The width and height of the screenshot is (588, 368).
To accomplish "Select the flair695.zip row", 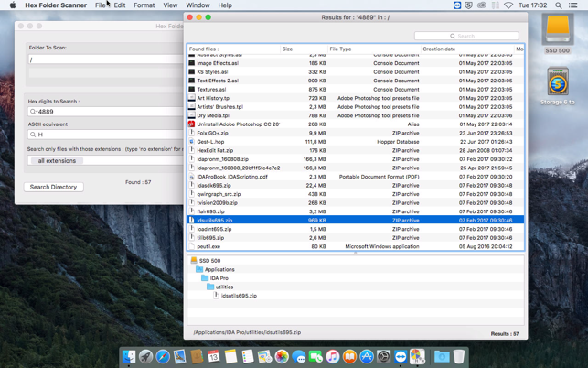I will (x=356, y=211).
